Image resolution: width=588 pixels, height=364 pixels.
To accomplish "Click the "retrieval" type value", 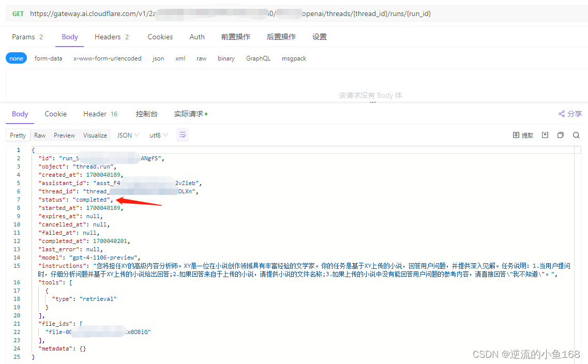I will (x=98, y=299).
